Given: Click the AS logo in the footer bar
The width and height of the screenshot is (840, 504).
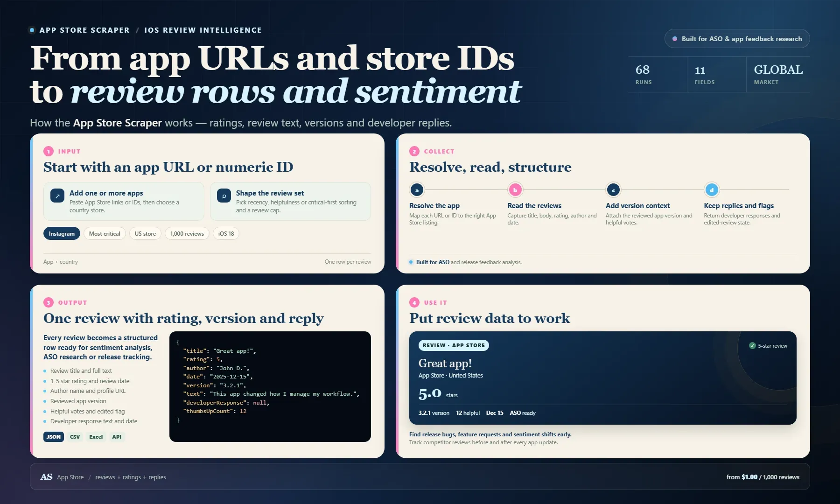Looking at the screenshot, I should point(46,477).
